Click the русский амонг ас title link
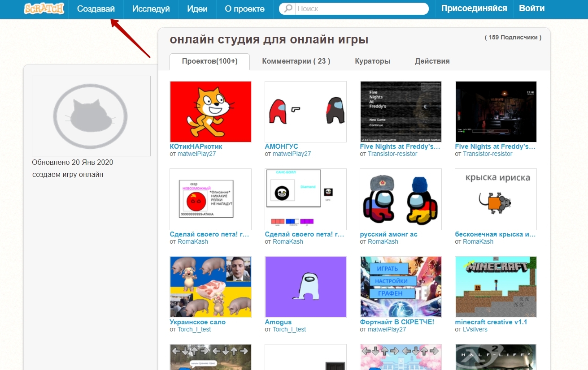Image resolution: width=588 pixels, height=370 pixels. [x=389, y=234]
